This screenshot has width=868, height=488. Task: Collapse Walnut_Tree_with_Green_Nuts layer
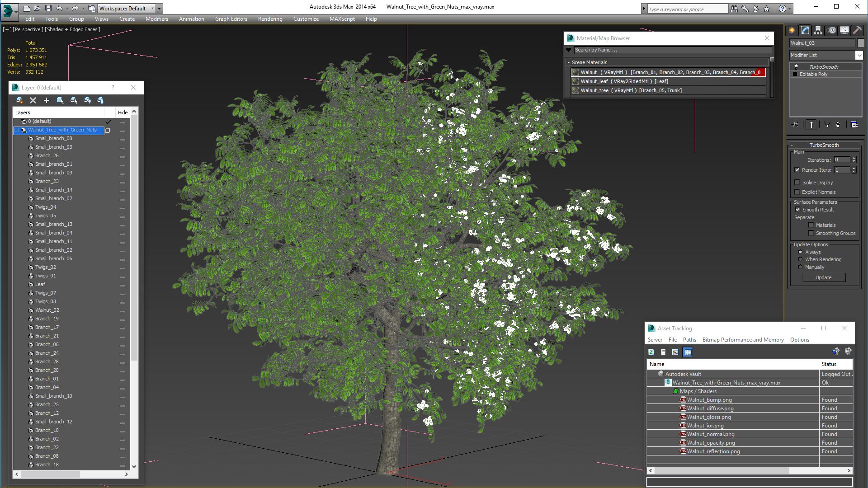[x=17, y=130]
